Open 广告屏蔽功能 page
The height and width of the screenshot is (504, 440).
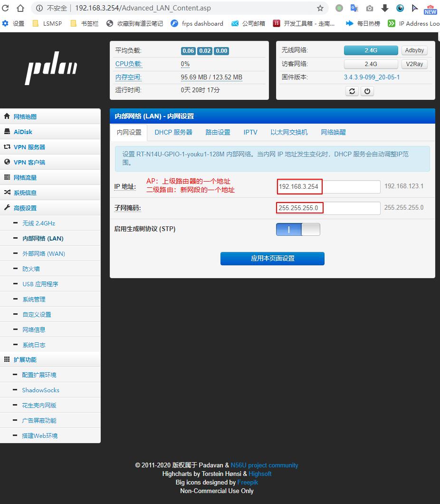click(50, 420)
